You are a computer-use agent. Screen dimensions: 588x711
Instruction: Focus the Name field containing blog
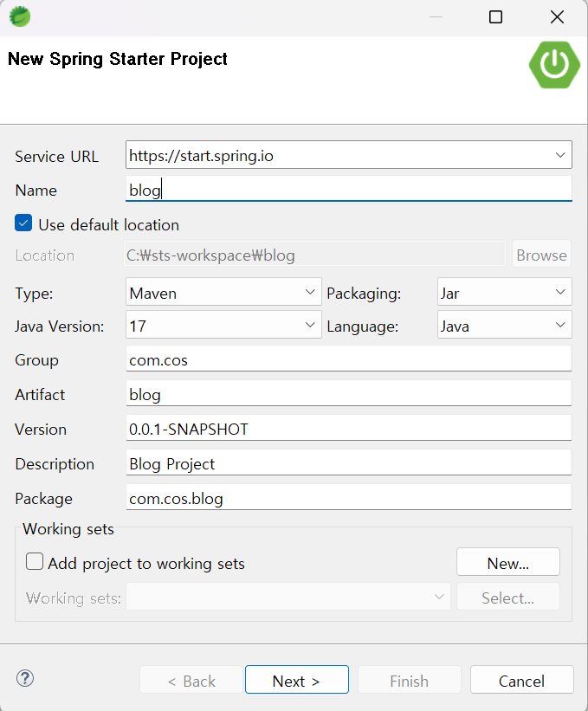pos(349,189)
